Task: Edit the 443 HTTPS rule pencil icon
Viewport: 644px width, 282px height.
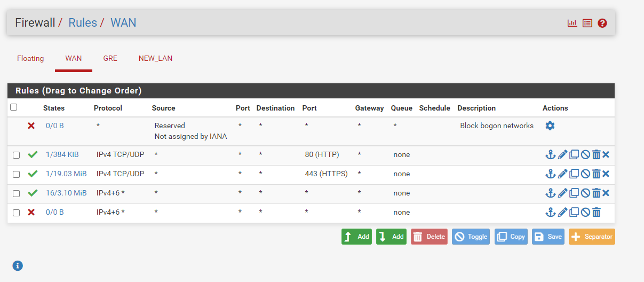Action: click(562, 174)
